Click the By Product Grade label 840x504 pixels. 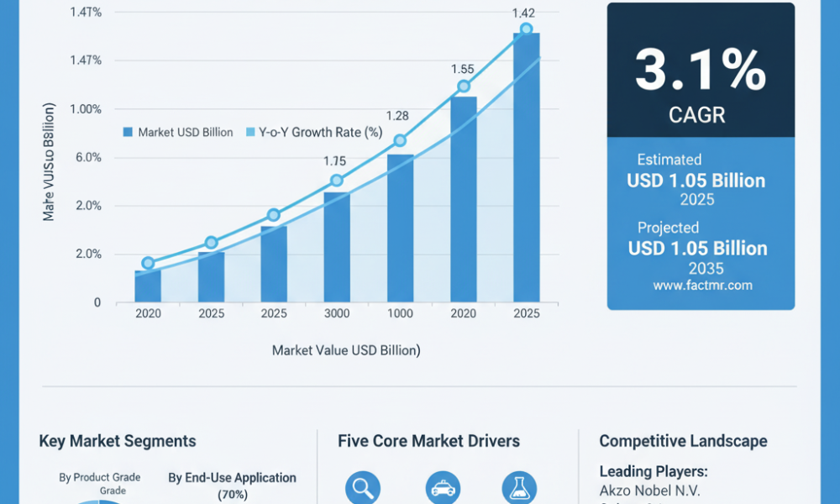100,477
